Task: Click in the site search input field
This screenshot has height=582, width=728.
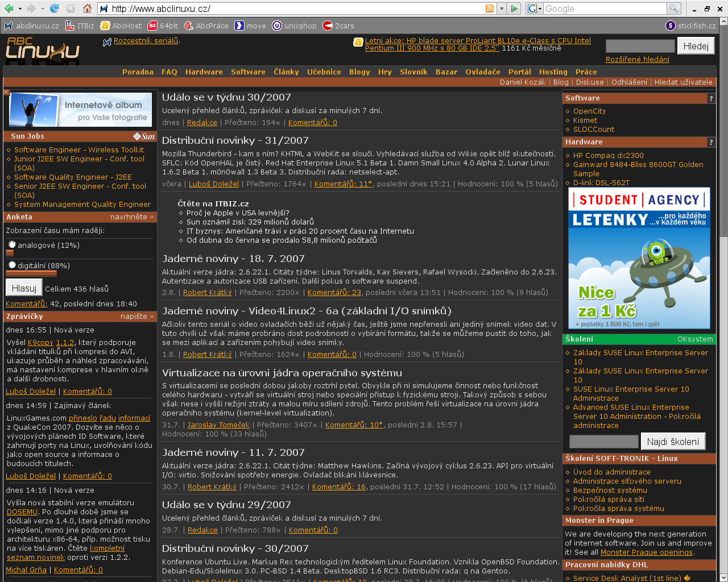Action: pyautogui.click(x=640, y=46)
